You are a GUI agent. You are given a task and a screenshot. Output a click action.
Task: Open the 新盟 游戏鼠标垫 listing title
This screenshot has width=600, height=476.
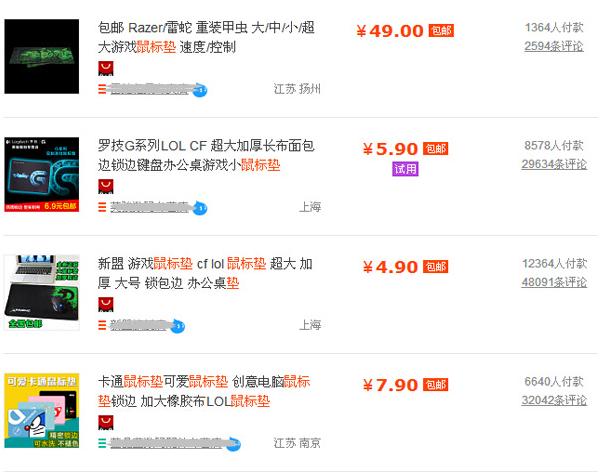click(x=205, y=273)
